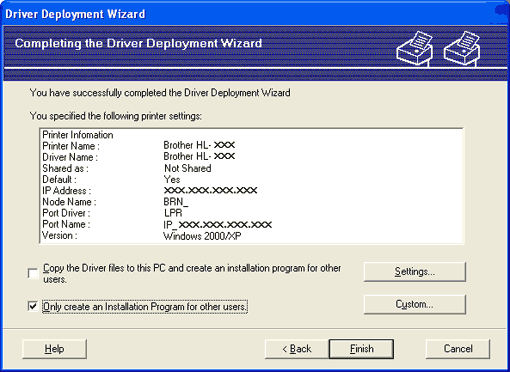Select the IP Address row in list
Viewport: 510px width, 372px height.
tap(252, 190)
